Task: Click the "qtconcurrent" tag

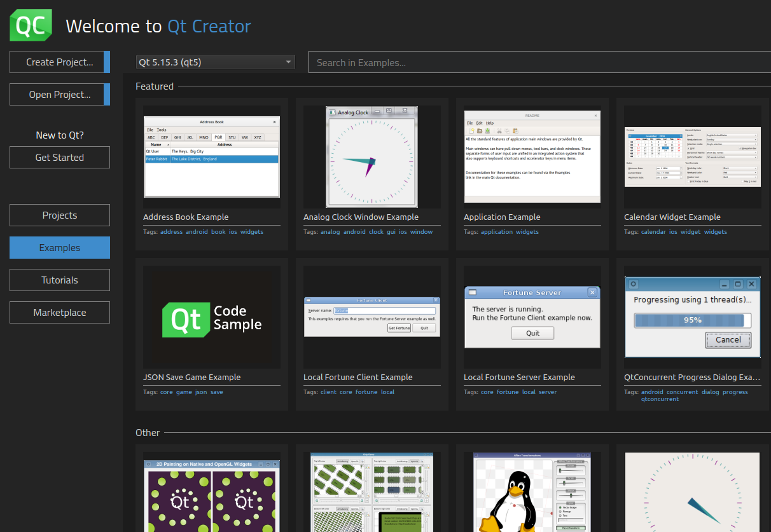Action: [x=660, y=399]
